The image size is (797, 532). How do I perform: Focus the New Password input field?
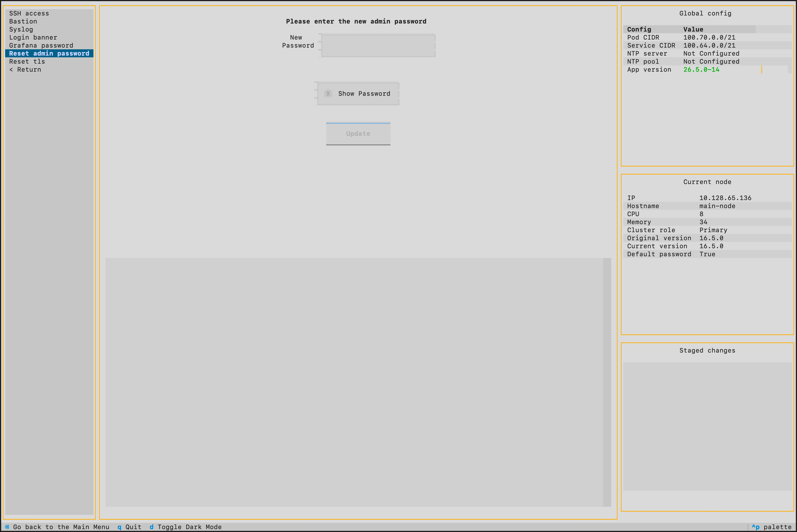point(378,46)
